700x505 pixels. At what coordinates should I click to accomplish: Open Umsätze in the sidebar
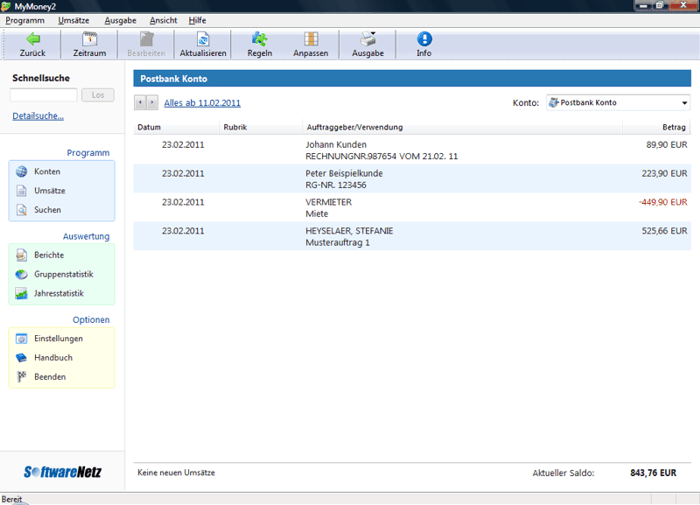click(x=50, y=191)
